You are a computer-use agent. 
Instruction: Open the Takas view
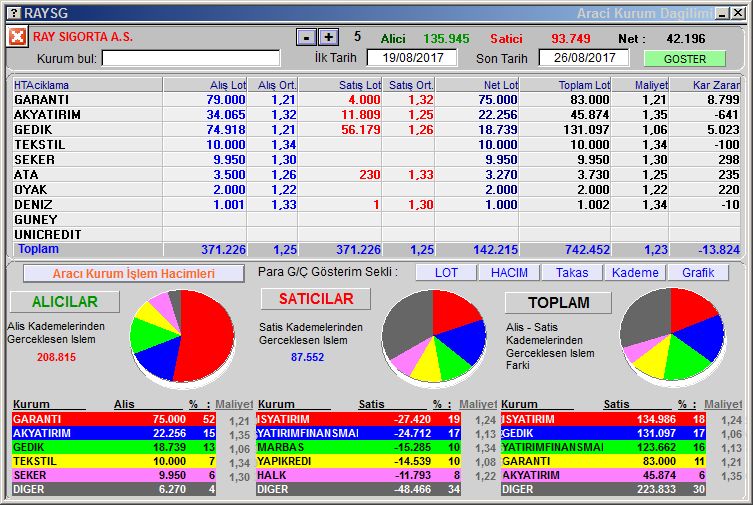pos(572,273)
